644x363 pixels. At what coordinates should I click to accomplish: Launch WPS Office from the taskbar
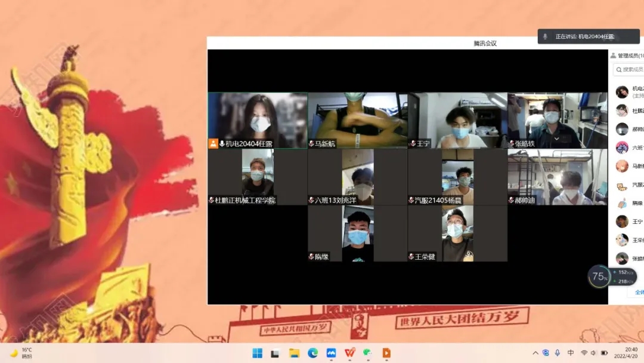(x=349, y=353)
